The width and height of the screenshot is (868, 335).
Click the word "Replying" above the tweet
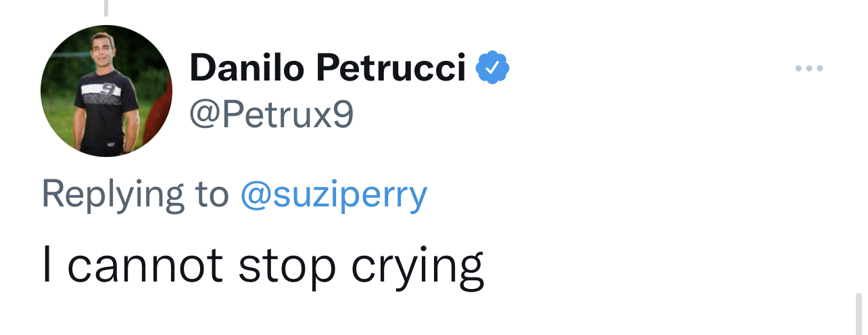pos(113,195)
